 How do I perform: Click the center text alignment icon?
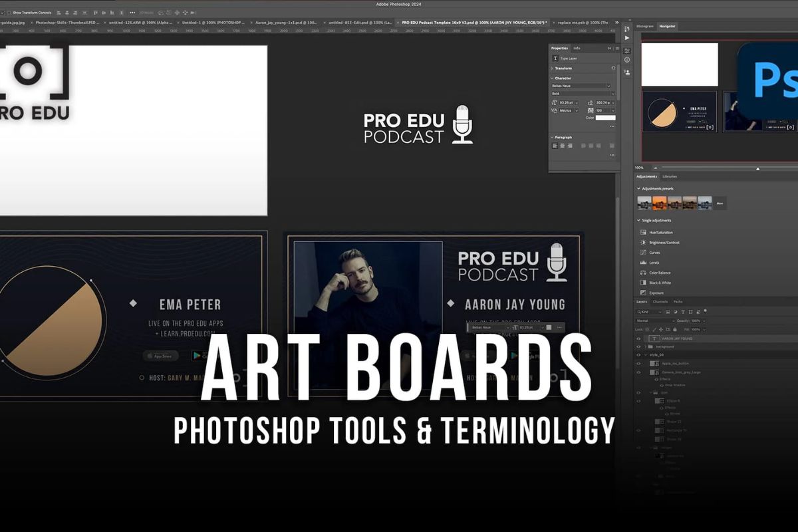click(563, 146)
